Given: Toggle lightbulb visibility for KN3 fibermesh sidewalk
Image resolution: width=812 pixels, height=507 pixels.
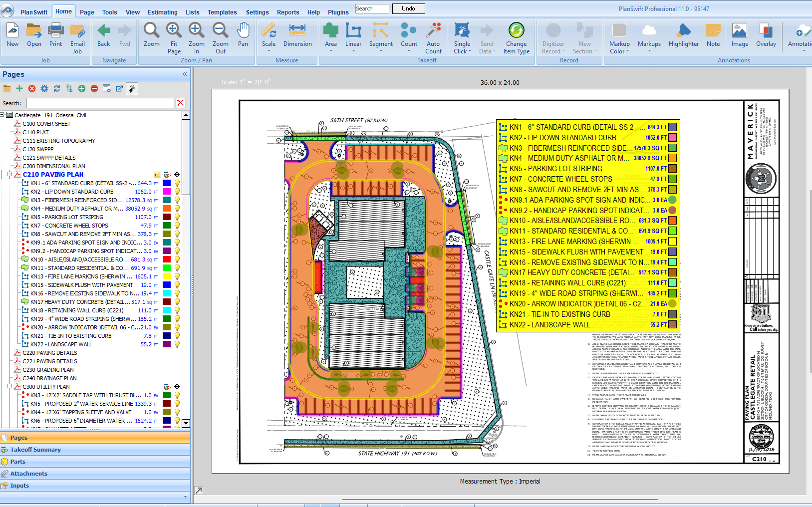Looking at the screenshot, I should pos(177,200).
